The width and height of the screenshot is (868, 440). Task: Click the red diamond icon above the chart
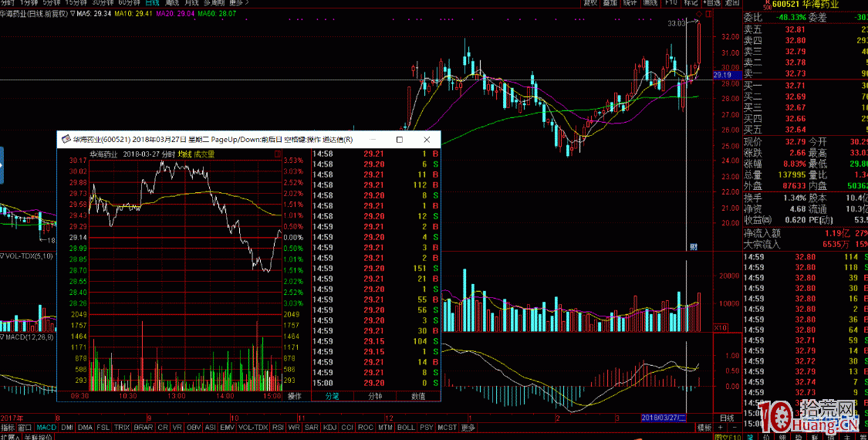coord(699,13)
